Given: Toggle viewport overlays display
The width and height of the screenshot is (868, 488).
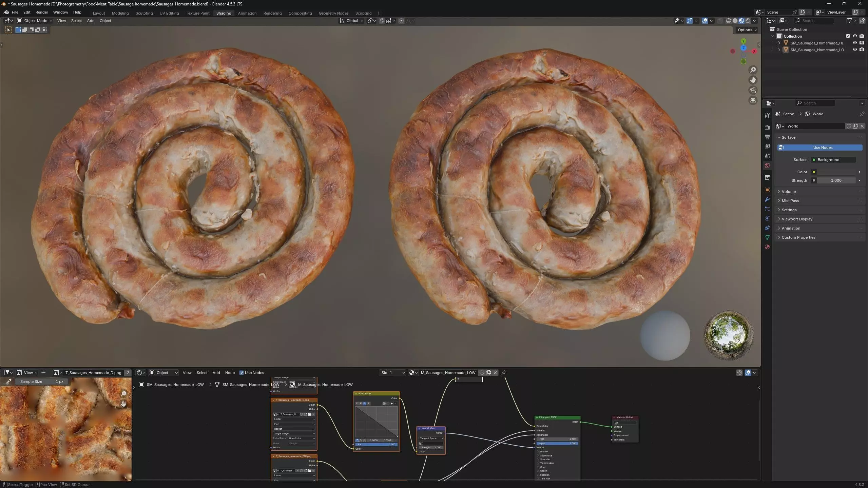Looking at the screenshot, I should pos(705,21).
